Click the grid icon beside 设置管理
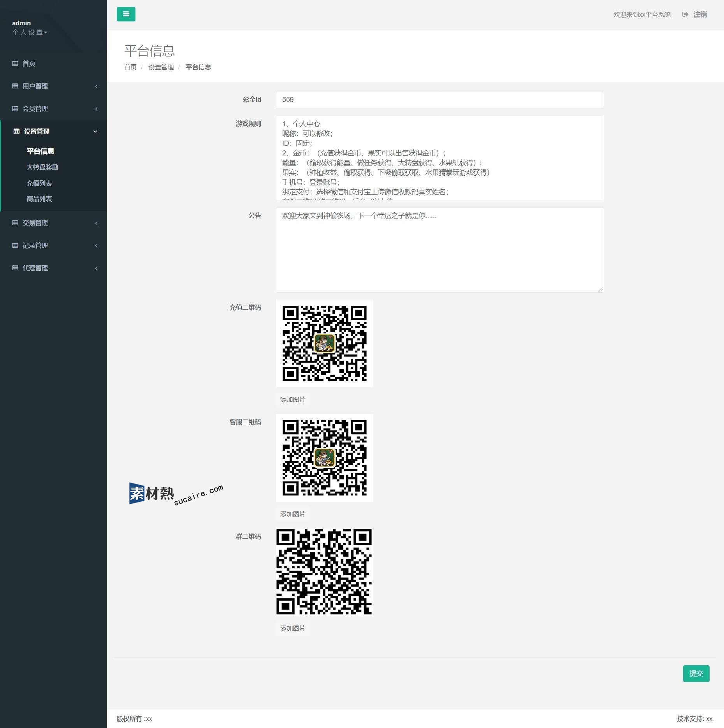 click(16, 131)
